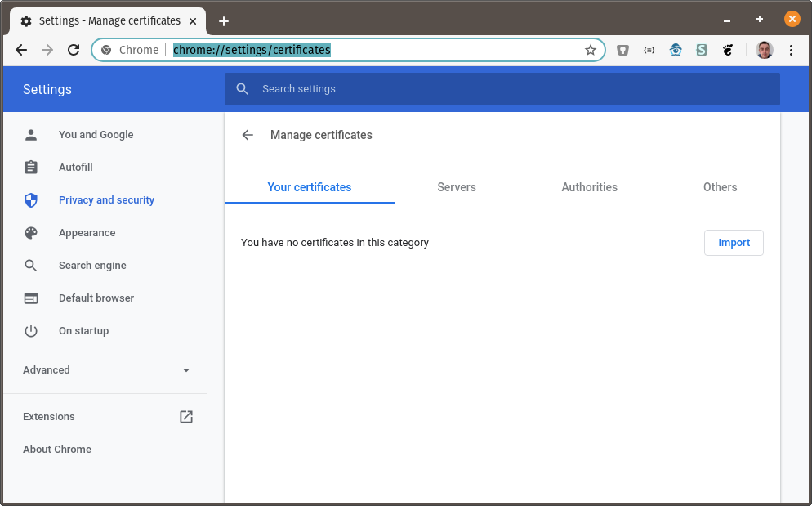Navigate back using the browser back arrow
The width and height of the screenshot is (812, 506).
[x=20, y=50]
